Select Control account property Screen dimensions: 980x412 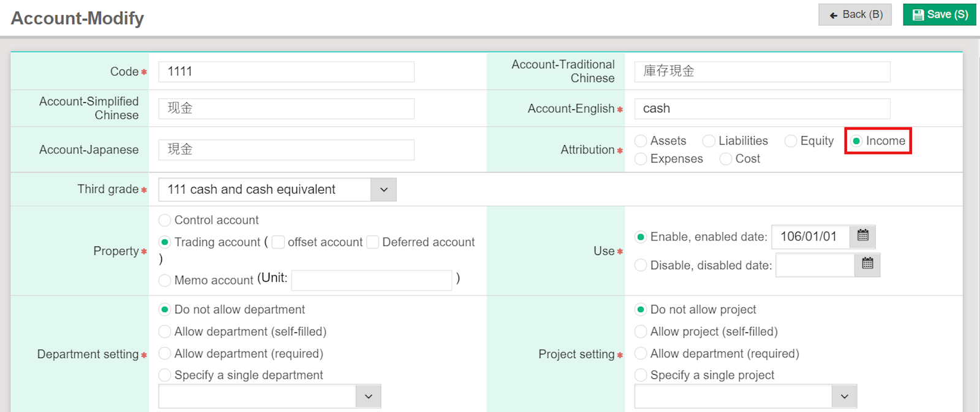(165, 220)
